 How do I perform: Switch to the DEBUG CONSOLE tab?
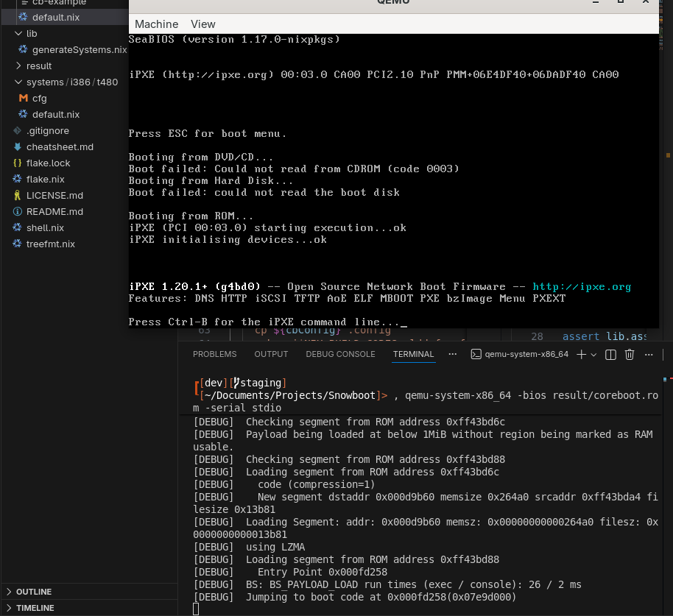[340, 354]
